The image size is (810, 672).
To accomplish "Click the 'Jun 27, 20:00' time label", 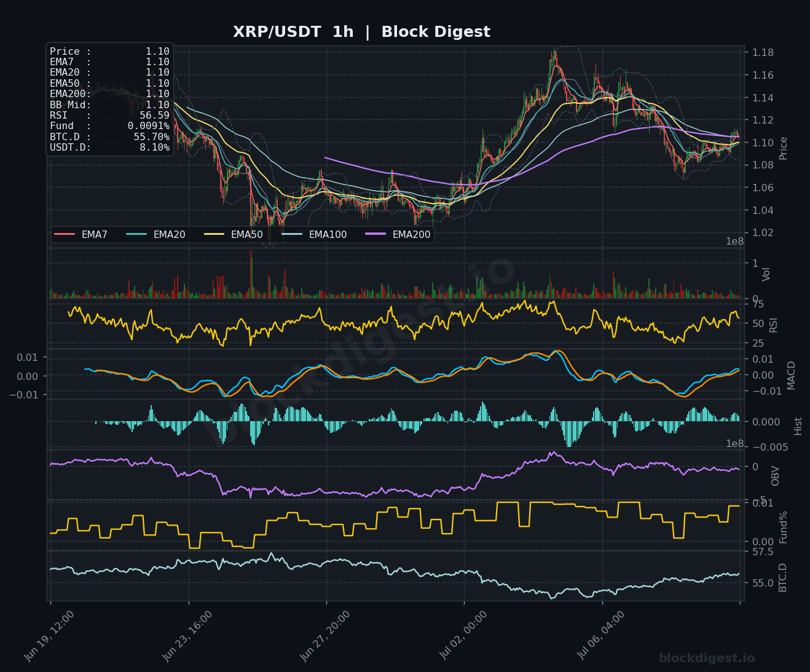I will (x=325, y=636).
